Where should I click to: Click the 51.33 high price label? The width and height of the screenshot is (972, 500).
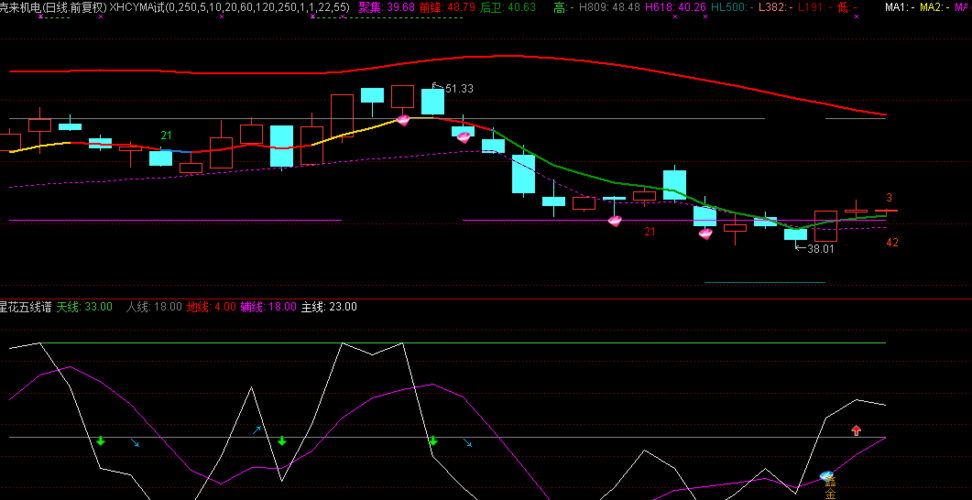[459, 89]
